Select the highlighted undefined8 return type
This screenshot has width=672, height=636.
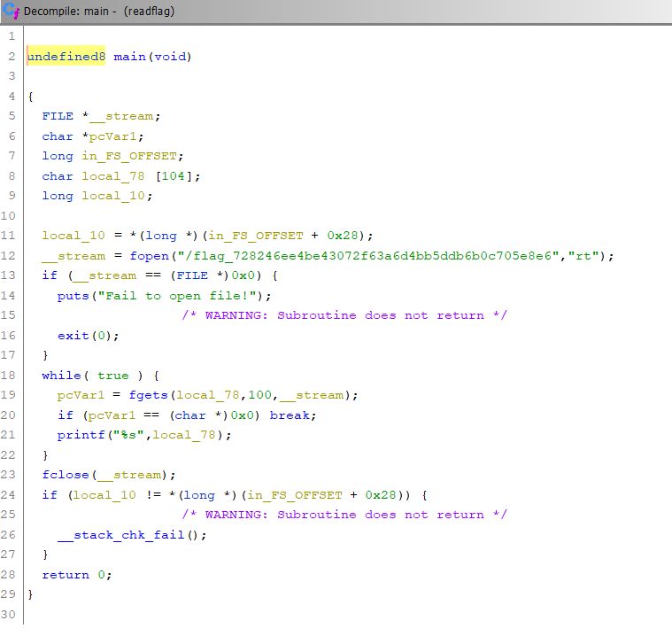click(x=66, y=57)
